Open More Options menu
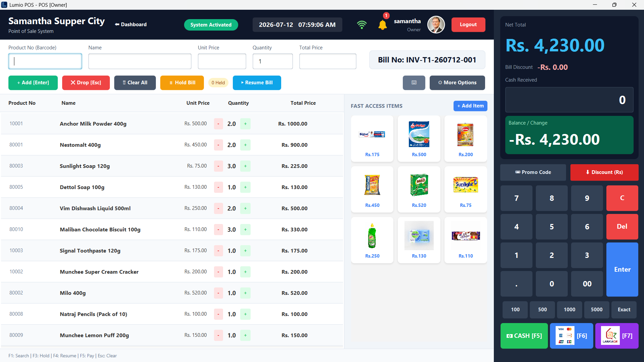 point(457,83)
